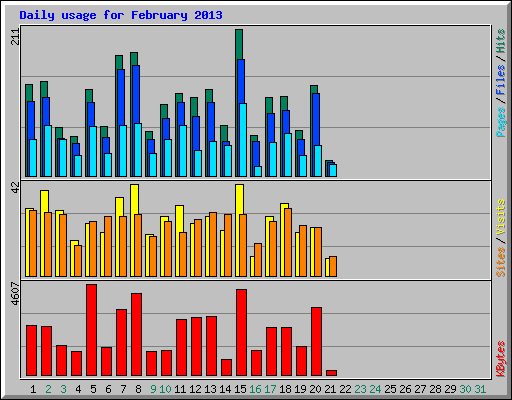Select day 1 on the date axis
Viewport: 512px width, 400px height.
[x=33, y=389]
